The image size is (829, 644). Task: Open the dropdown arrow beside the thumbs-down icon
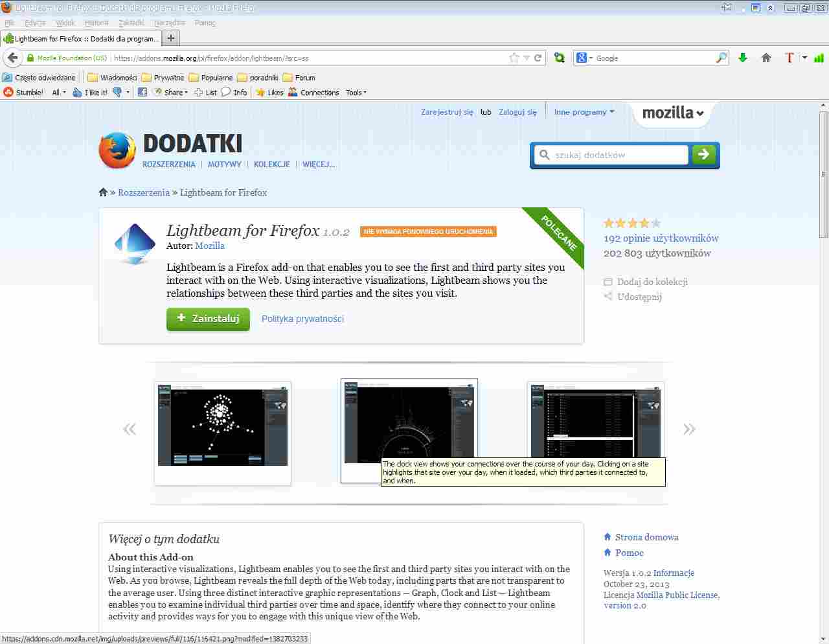[128, 93]
